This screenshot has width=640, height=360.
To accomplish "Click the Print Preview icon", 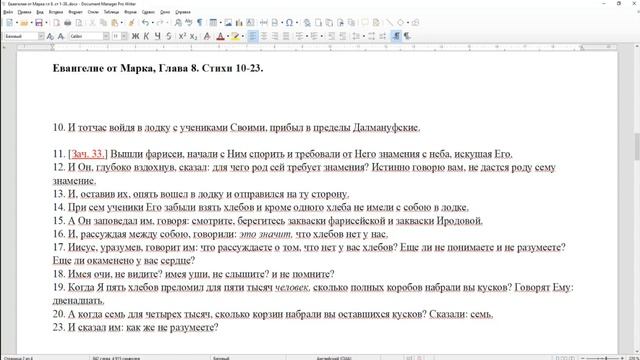I will [x=78, y=23].
